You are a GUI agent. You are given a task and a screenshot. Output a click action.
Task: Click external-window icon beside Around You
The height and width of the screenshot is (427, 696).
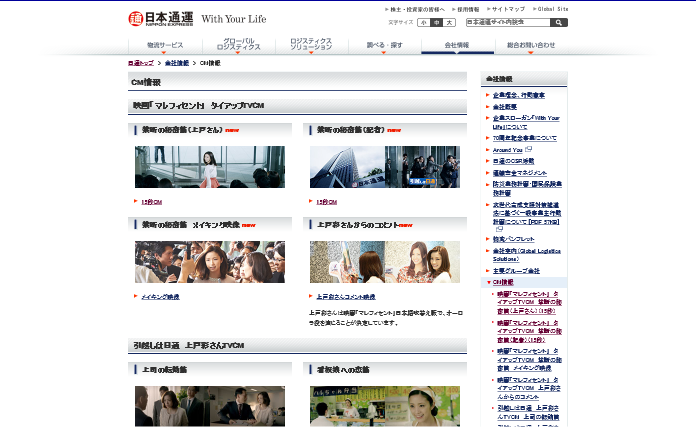[528, 150]
